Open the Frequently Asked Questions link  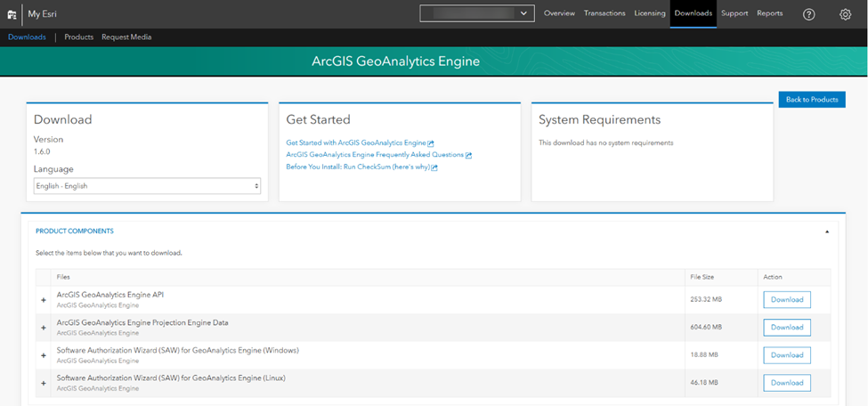[375, 155]
